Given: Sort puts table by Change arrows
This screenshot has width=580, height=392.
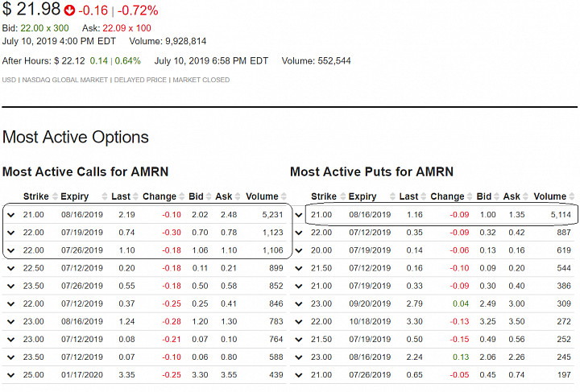Looking at the screenshot, I should coord(470,196).
